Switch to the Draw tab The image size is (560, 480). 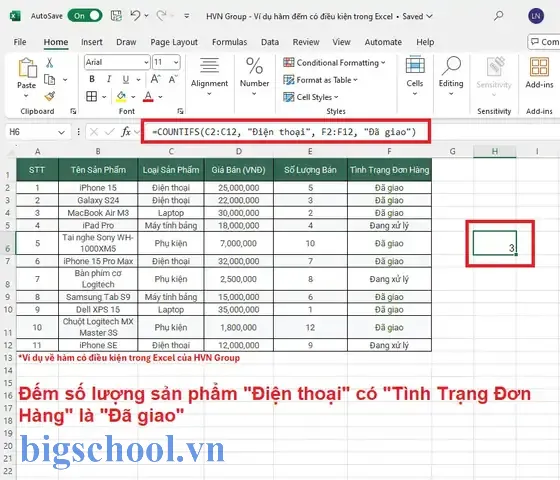[126, 42]
